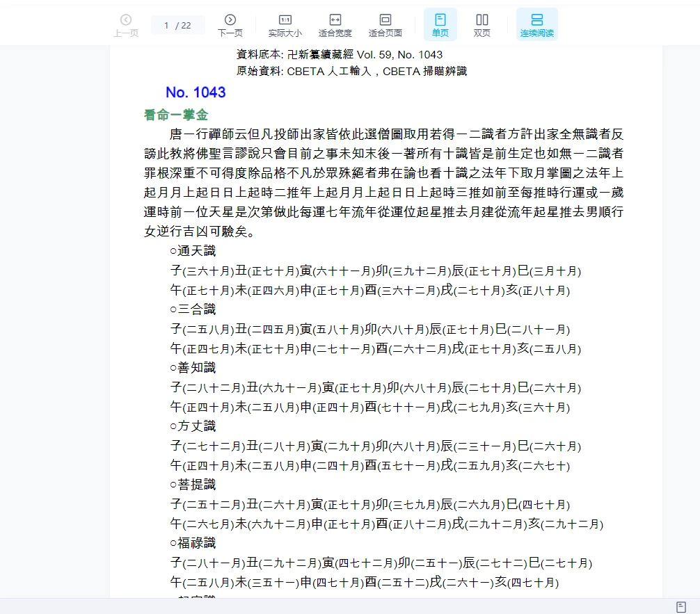Click the title 看命一掌金

176,115
